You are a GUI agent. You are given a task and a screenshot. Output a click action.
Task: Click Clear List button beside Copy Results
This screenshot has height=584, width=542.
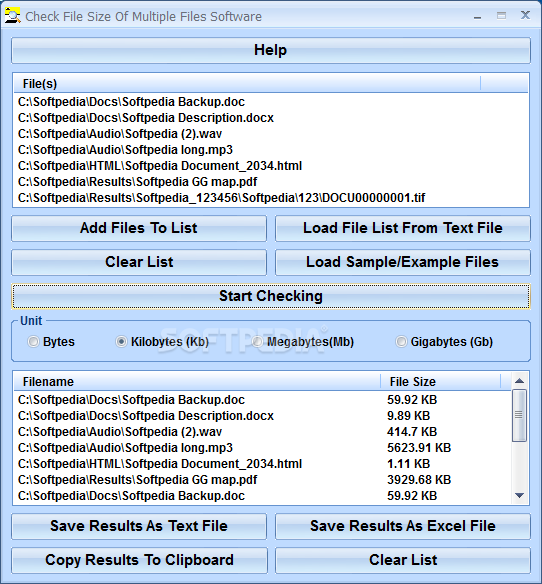(x=403, y=560)
